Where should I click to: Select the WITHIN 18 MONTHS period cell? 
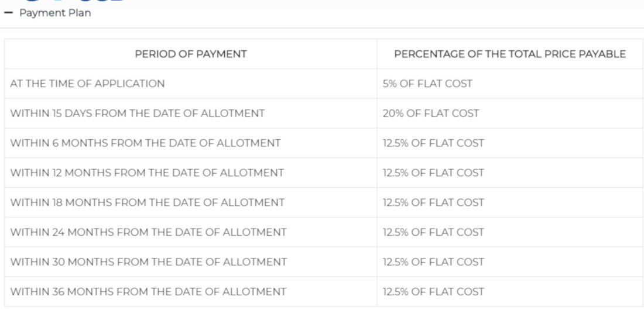[x=148, y=203]
